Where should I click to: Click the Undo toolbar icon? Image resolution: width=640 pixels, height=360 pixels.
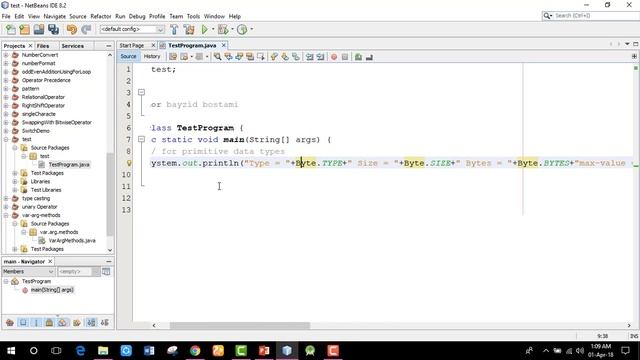(x=72, y=29)
